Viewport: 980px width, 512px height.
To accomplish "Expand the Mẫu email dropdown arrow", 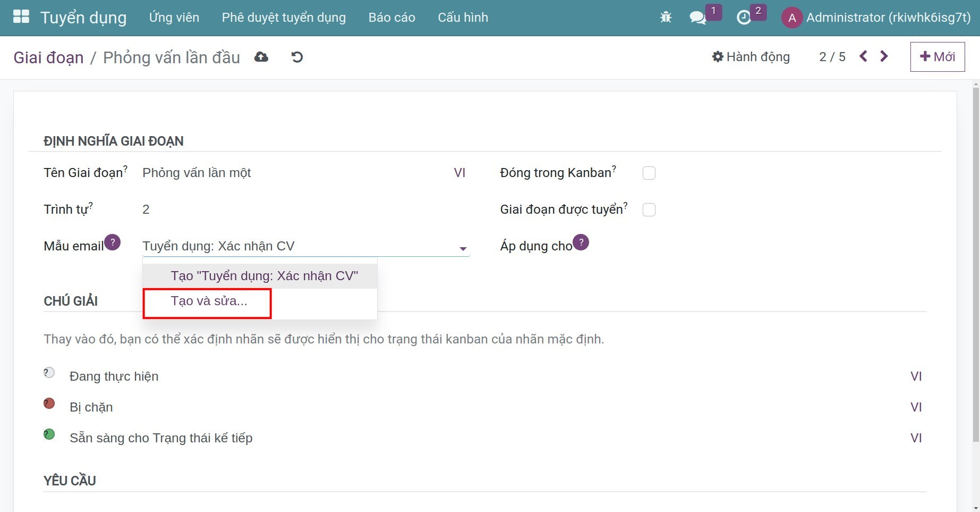I will [463, 248].
